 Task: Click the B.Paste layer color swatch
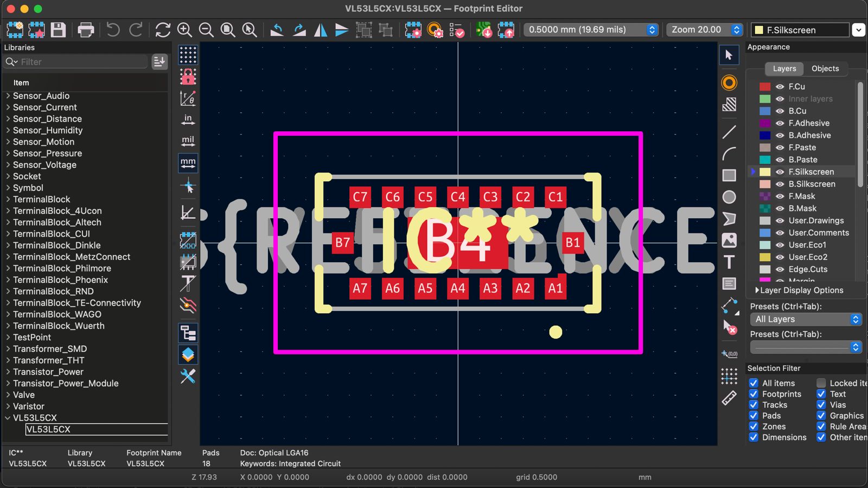click(x=765, y=160)
